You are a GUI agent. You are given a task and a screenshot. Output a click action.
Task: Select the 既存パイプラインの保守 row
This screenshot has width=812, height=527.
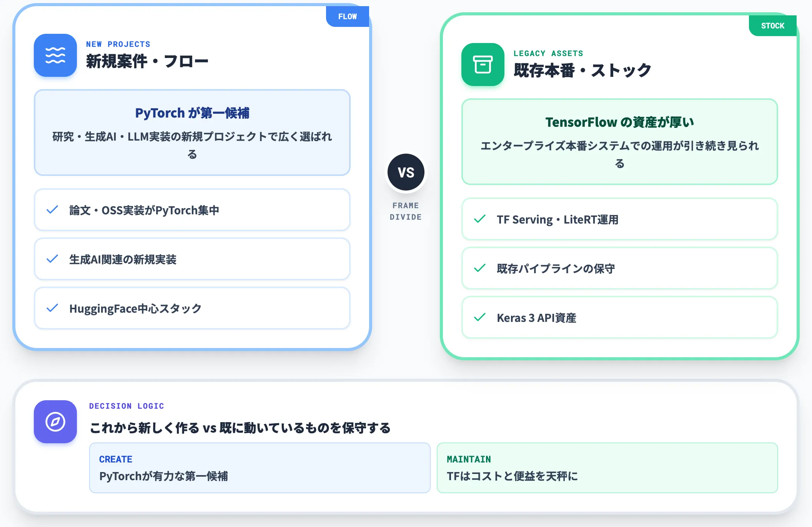point(620,268)
